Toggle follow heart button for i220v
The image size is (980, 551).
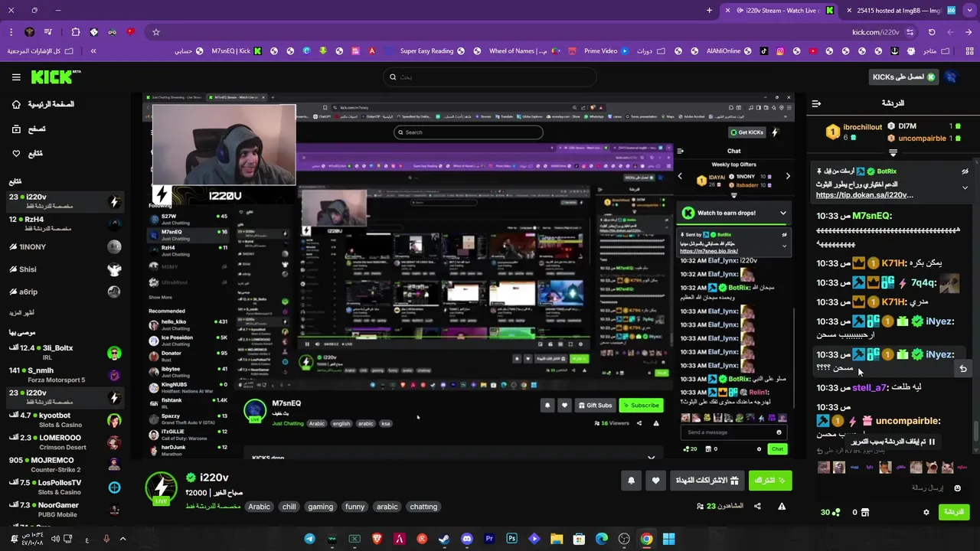(655, 481)
